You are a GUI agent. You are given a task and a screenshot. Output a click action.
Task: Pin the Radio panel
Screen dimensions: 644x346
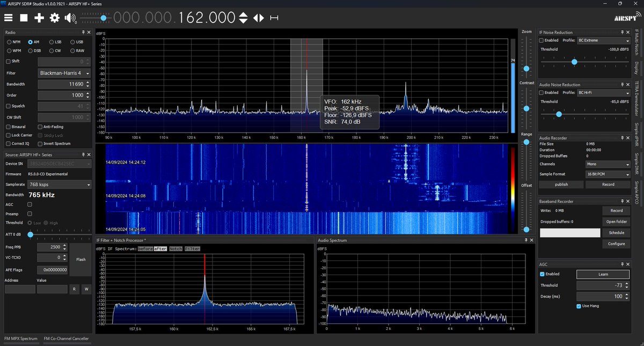83,33
